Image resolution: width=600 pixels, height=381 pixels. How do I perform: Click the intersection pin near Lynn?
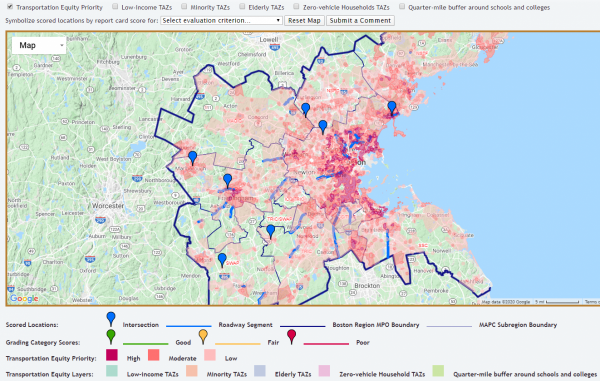pyautogui.click(x=392, y=107)
